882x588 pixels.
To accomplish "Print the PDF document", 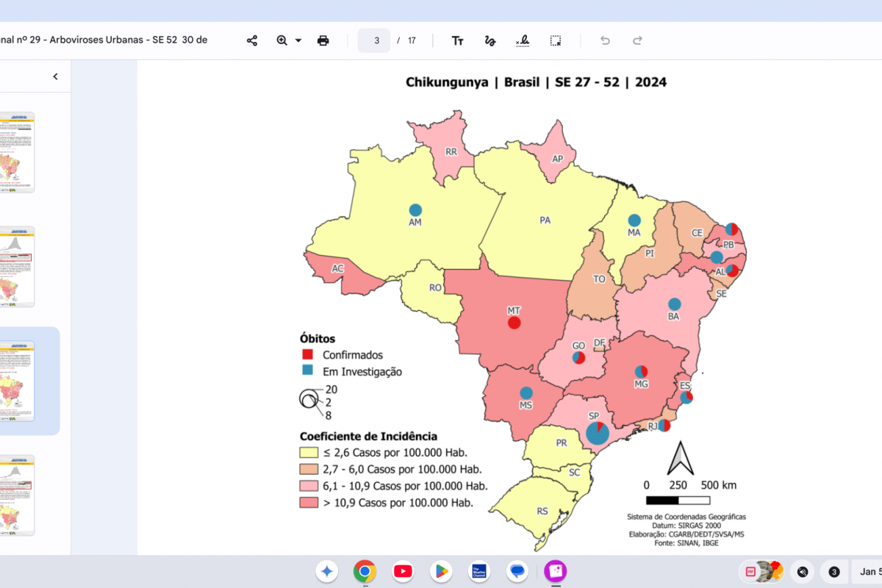I will coord(323,40).
